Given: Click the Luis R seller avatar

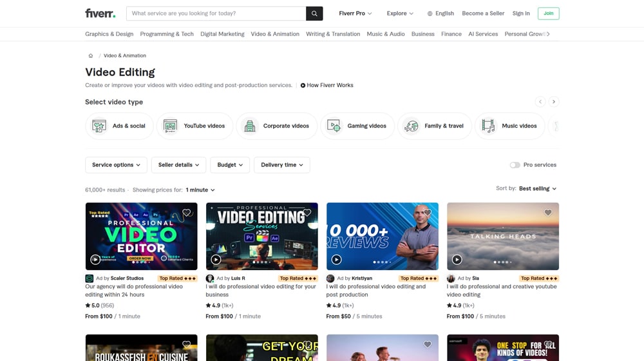Looking at the screenshot, I should 210,278.
